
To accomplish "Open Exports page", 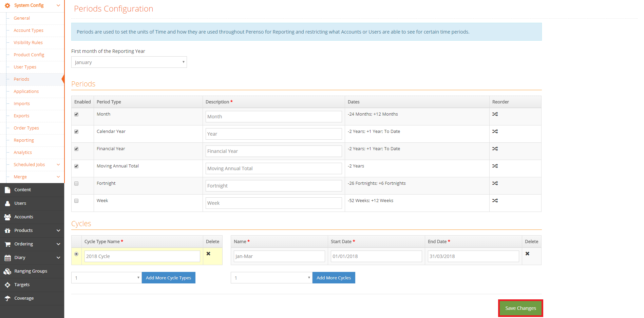I will click(x=21, y=116).
